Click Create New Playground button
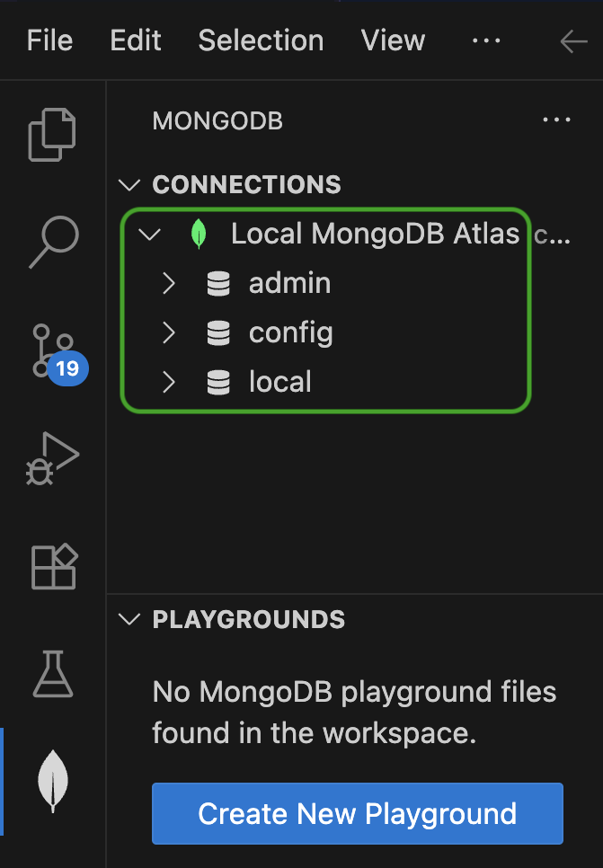 pyautogui.click(x=357, y=814)
